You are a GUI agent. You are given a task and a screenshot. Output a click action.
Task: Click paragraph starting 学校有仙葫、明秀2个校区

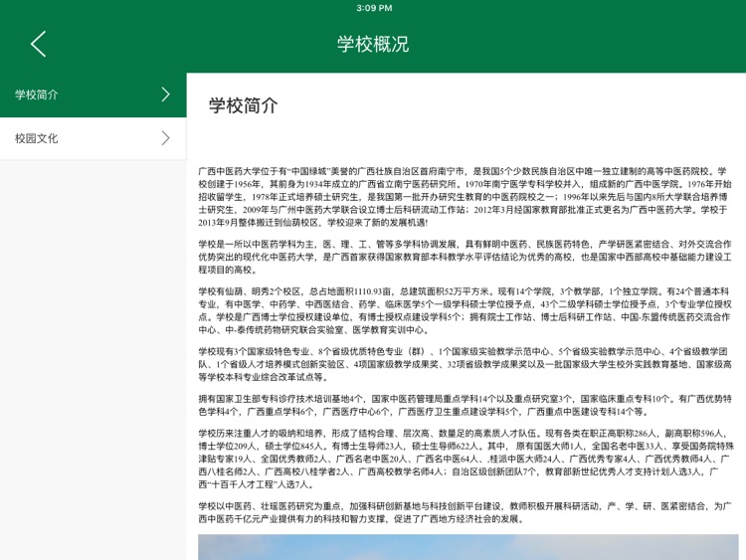click(465, 310)
